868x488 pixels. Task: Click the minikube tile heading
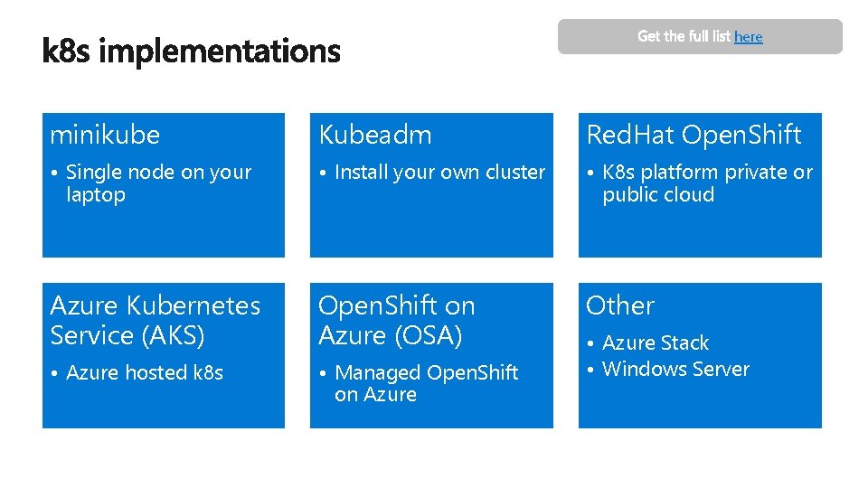pyautogui.click(x=105, y=135)
